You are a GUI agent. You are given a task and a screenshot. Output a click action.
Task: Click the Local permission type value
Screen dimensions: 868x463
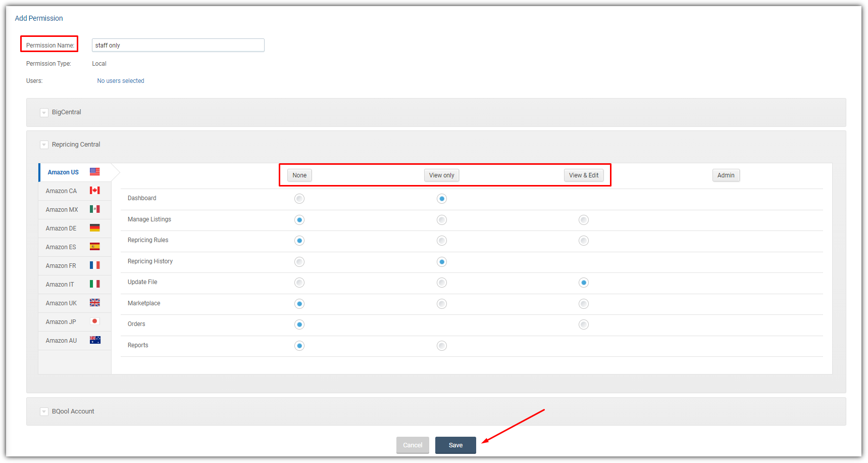pos(99,64)
